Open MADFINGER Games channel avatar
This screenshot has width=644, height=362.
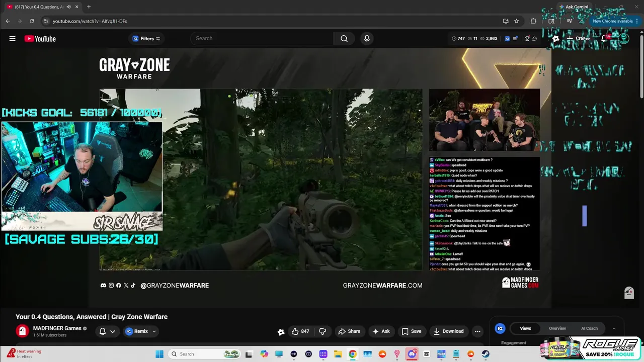[22, 331]
